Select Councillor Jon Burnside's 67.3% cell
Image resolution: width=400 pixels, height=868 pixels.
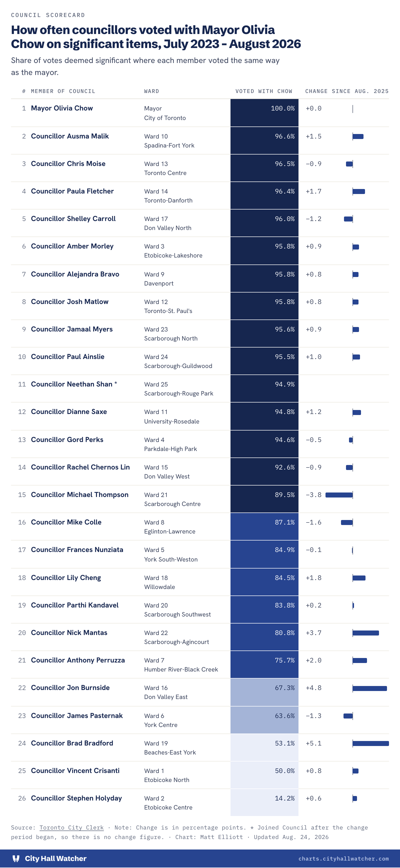click(x=264, y=692)
